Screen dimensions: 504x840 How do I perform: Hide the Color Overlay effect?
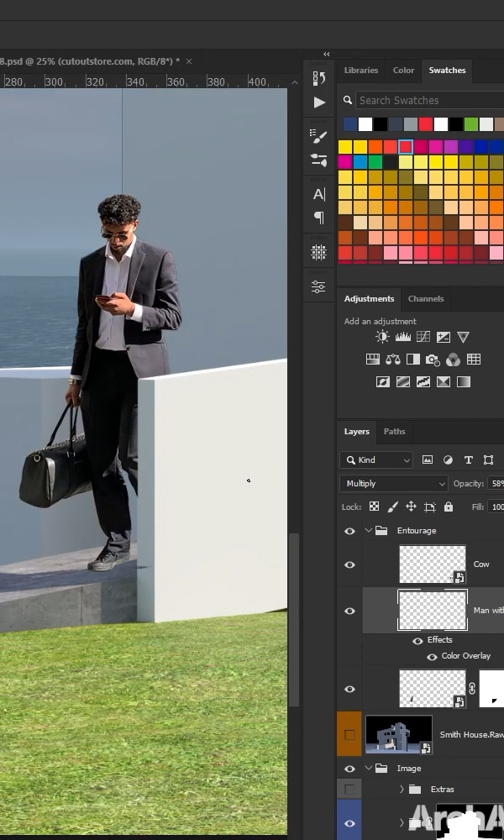pos(432,657)
